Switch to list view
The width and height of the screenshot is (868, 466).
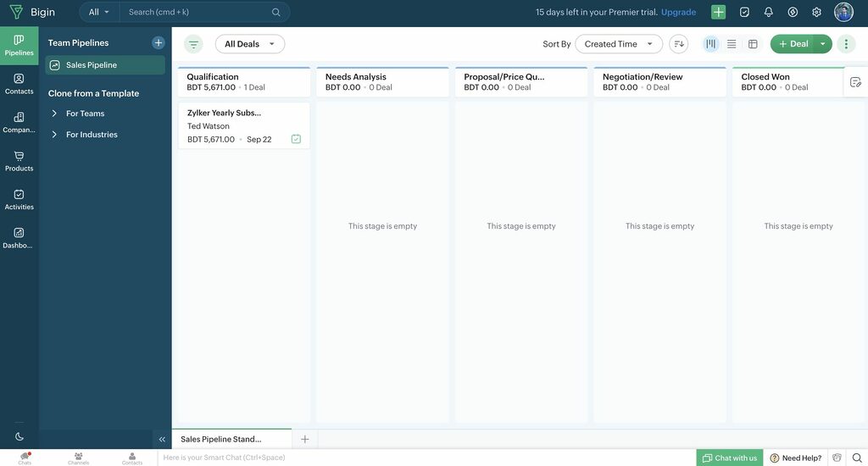click(732, 44)
